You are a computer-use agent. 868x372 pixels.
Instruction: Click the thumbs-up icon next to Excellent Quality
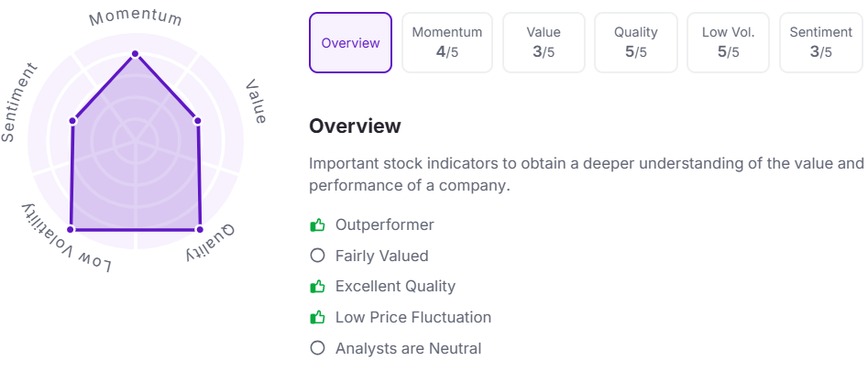(317, 286)
